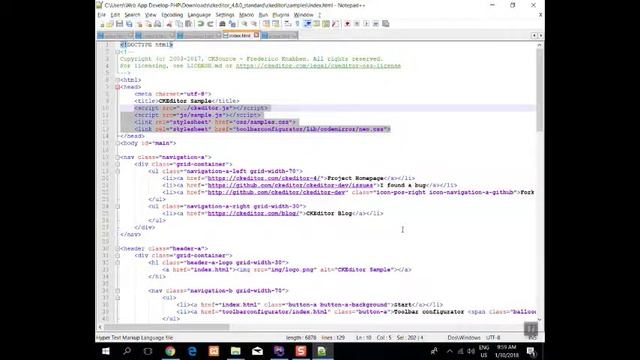The height and width of the screenshot is (360, 640).
Task: Collapse the <head> fold marker
Action: click(x=118, y=87)
